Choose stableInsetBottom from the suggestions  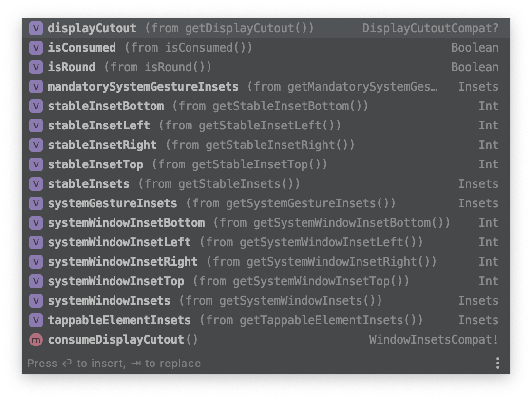[266, 106]
